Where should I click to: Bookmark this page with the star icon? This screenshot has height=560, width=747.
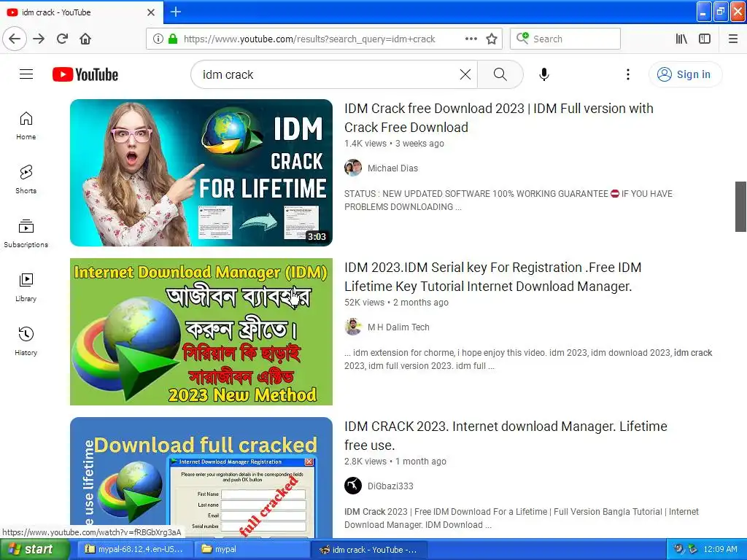492,39
